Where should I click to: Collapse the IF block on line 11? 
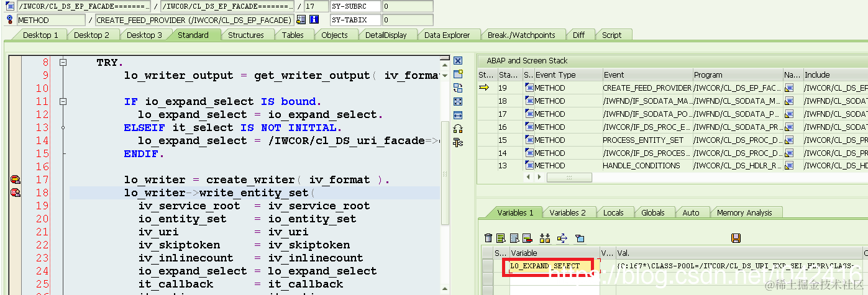point(62,101)
